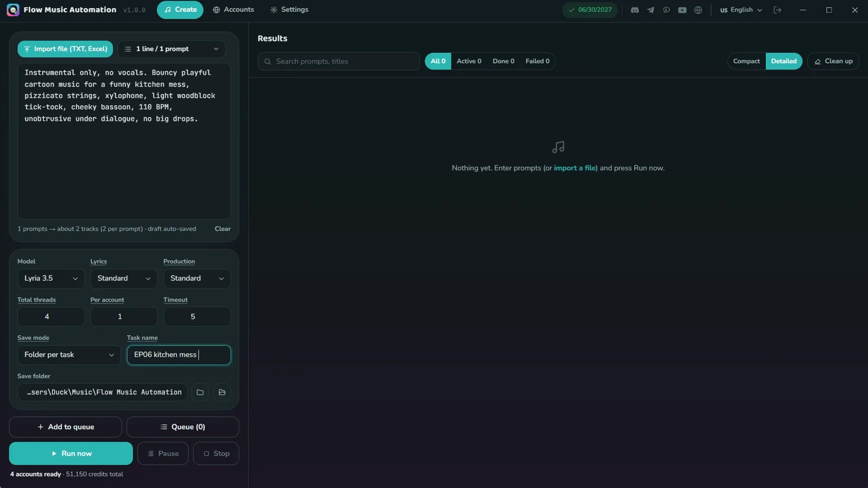Click Import file (TXT, Excel) button

[x=65, y=49]
